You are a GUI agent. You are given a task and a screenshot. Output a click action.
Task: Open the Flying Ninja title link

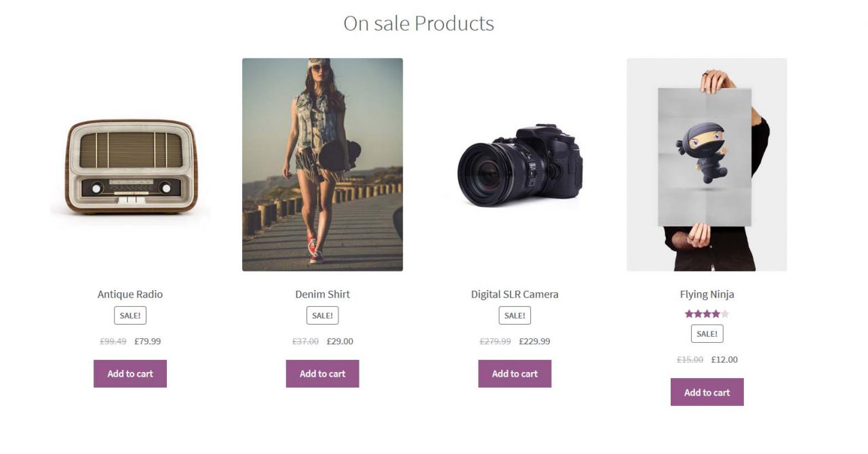coord(707,294)
